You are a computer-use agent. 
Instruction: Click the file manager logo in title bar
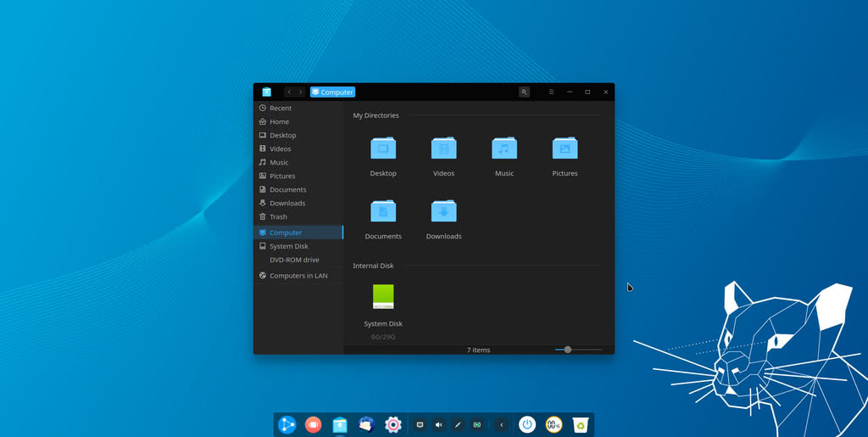click(267, 92)
